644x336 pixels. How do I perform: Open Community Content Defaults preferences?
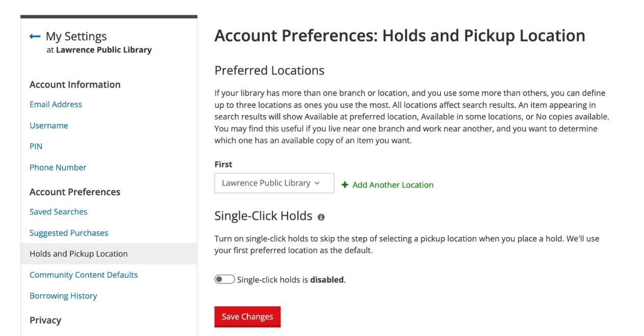[84, 275]
